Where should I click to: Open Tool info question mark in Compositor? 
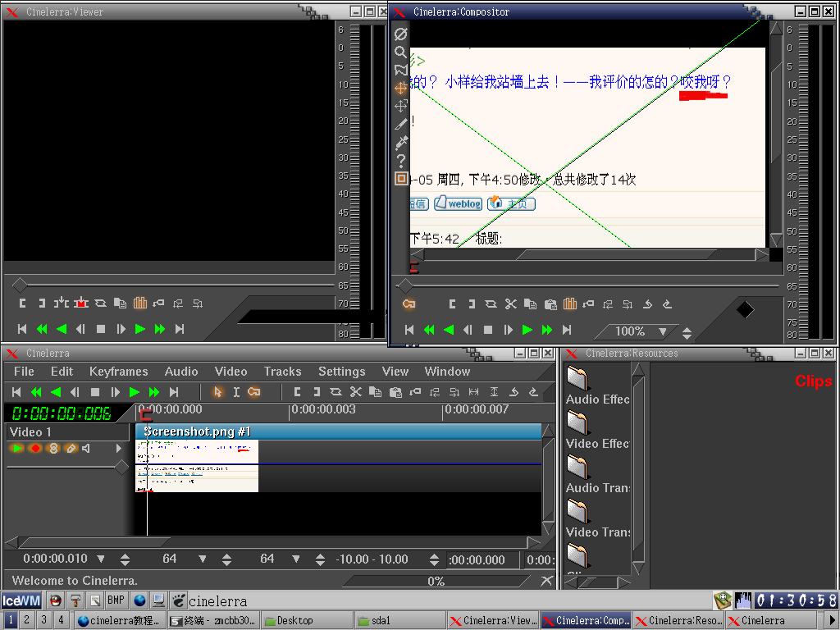click(x=400, y=161)
